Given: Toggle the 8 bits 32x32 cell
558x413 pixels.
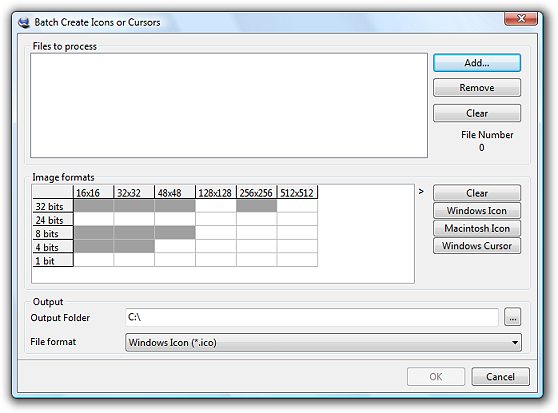Looking at the screenshot, I should (x=134, y=233).
